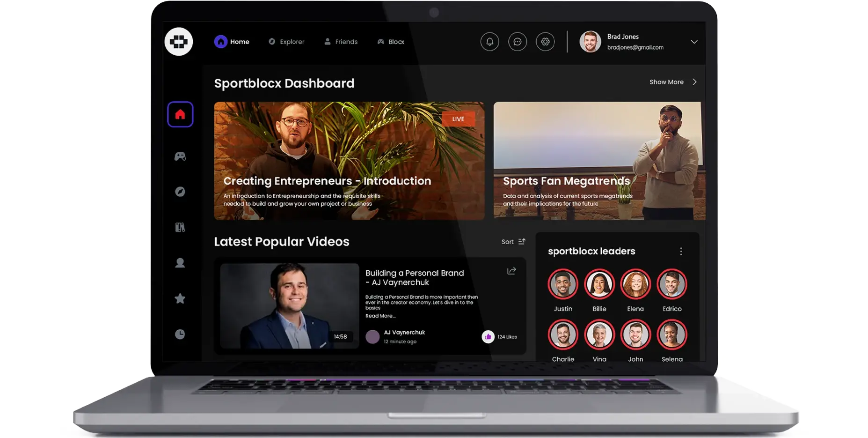Open the sidebar favorites star icon
The height and width of the screenshot is (438, 868).
coord(180,298)
